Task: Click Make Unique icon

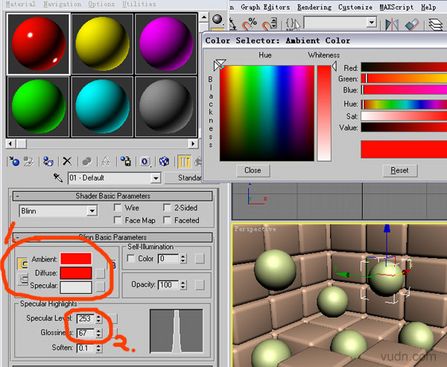Action: pos(106,162)
